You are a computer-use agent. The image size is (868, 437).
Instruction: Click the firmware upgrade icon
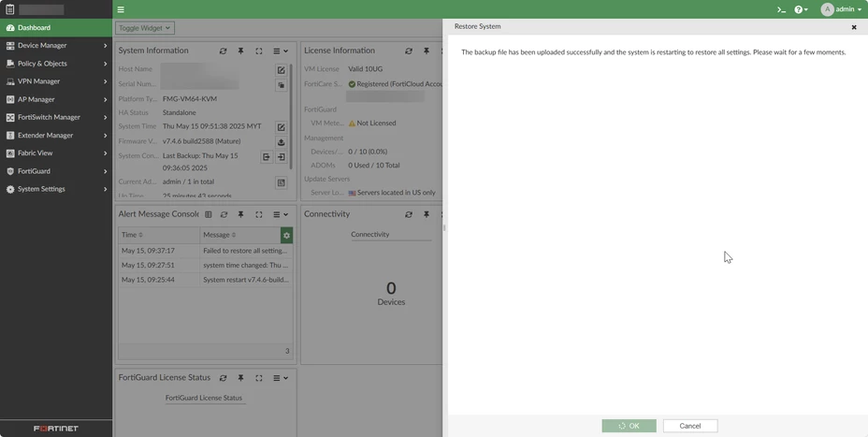282,142
